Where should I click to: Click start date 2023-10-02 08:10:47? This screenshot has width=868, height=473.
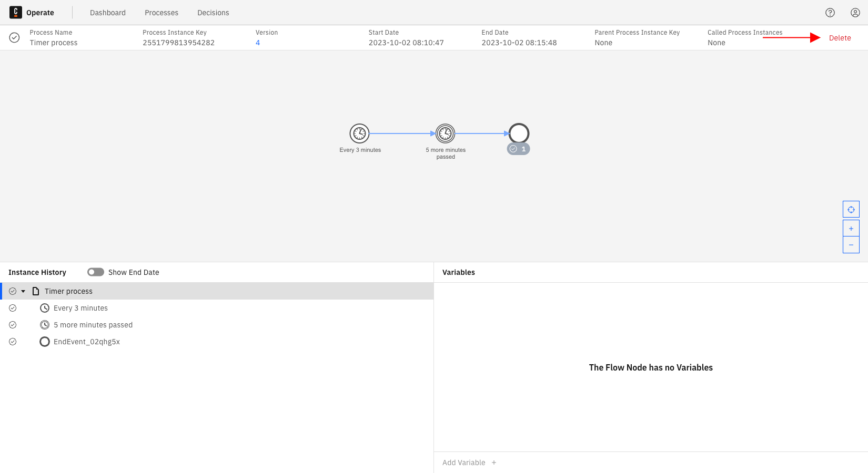[406, 43]
